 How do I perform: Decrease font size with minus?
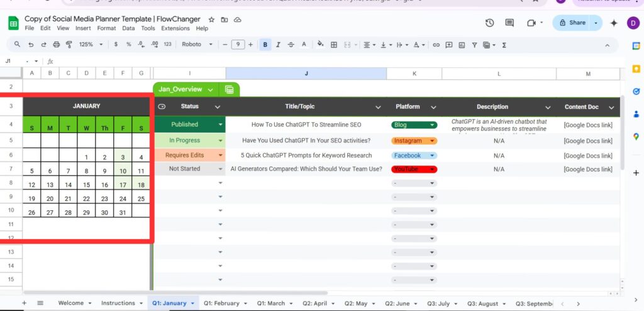pyautogui.click(x=225, y=45)
